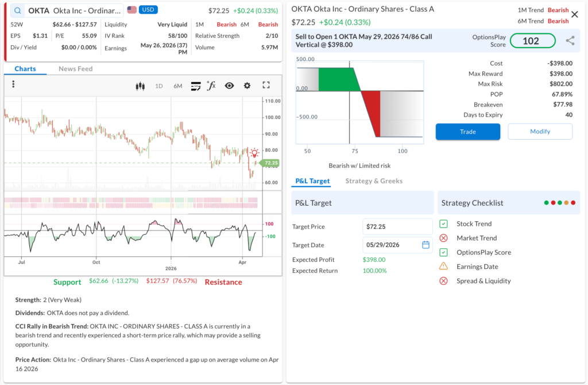Click the share icon beside OptionsPlay Score
The width and height of the screenshot is (588, 385).
pos(570,41)
